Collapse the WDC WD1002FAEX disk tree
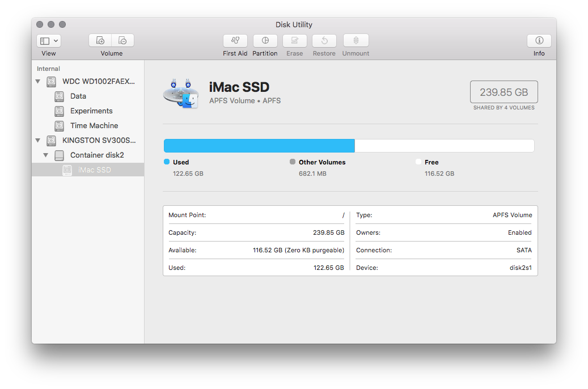The image size is (588, 389). [x=38, y=82]
